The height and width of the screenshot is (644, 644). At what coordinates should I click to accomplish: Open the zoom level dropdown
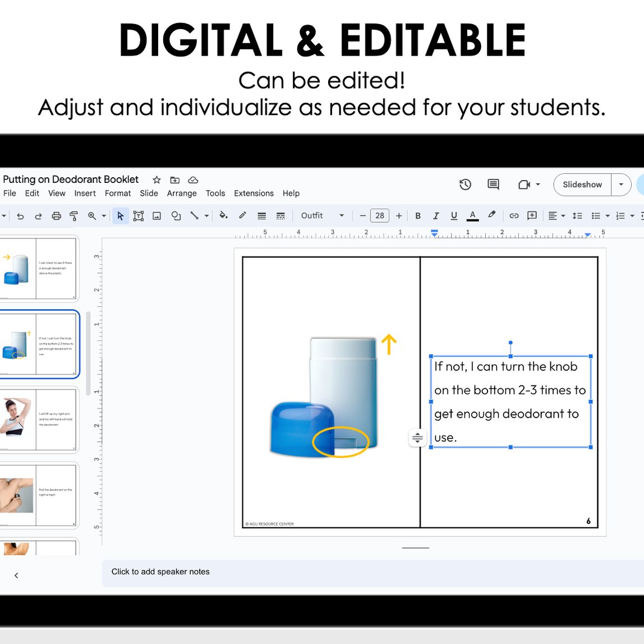click(x=96, y=216)
